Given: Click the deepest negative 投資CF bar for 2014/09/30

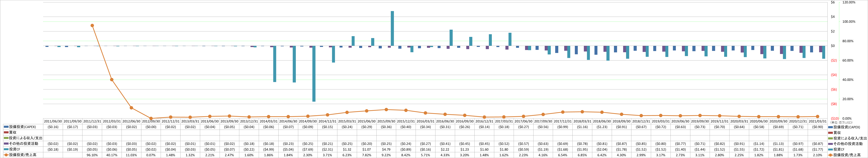Looking at the screenshot, I should [314, 74].
